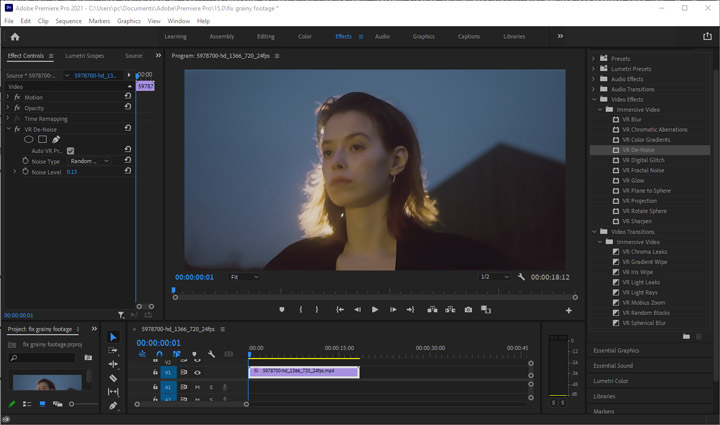Image resolution: width=720 pixels, height=425 pixels.
Task: Open the Button Editor plus icon
Action: point(568,311)
